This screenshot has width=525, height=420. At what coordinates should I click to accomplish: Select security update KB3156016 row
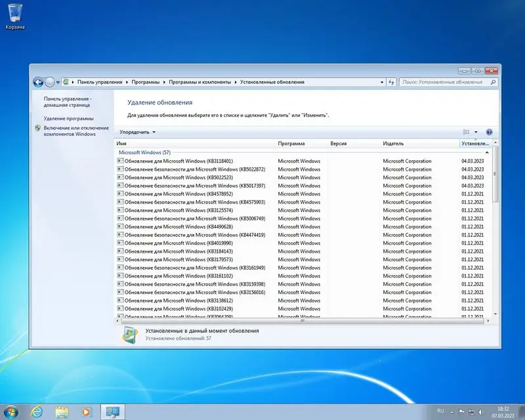[303, 293]
